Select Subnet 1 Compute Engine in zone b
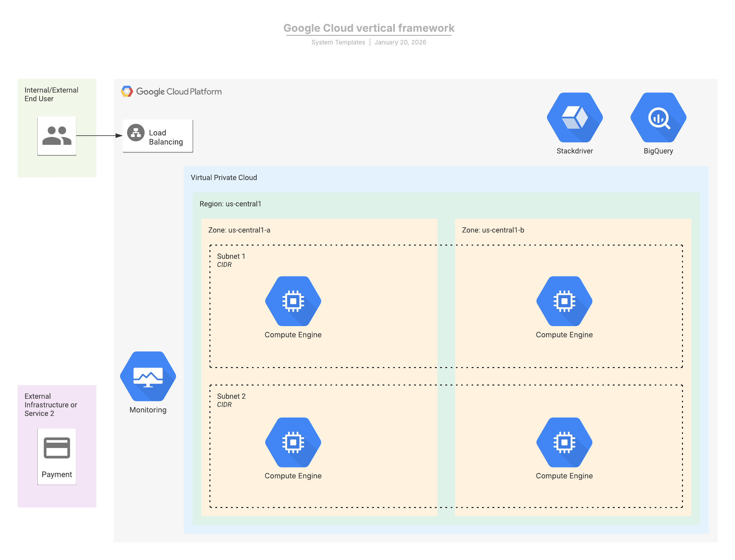735x560 pixels. pyautogui.click(x=564, y=301)
